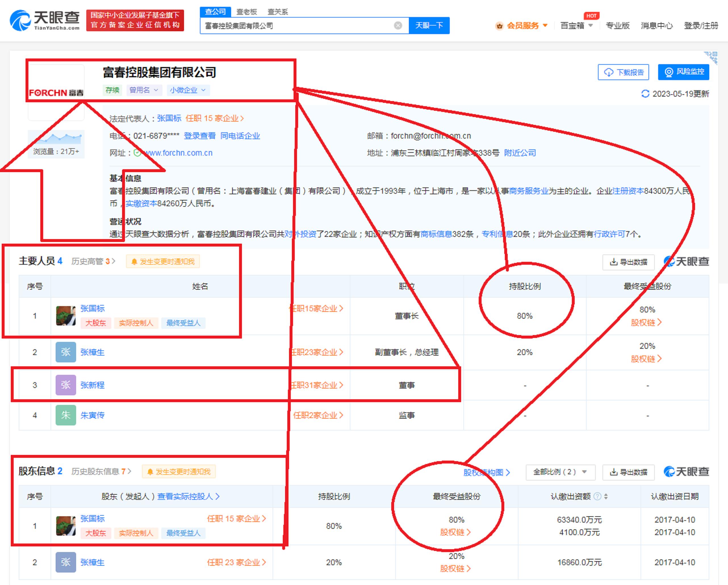This screenshot has width=728, height=585.
Task: Click the company name search input field
Action: 297,26
